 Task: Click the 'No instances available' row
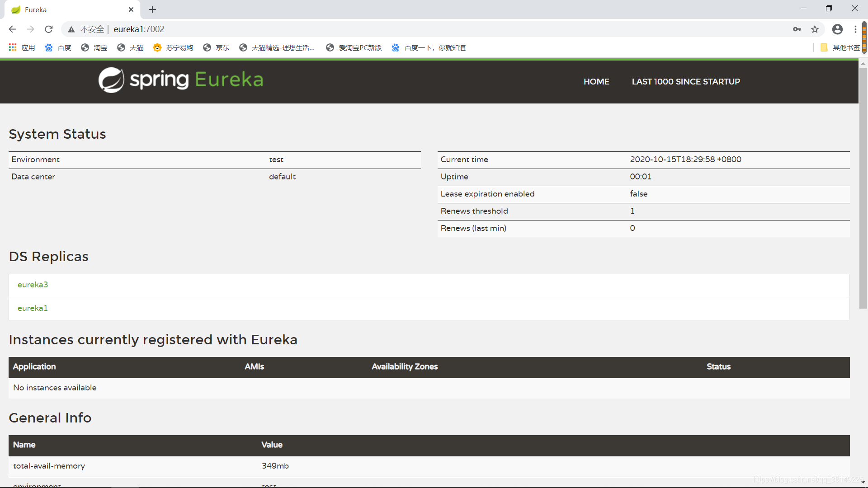click(x=429, y=388)
